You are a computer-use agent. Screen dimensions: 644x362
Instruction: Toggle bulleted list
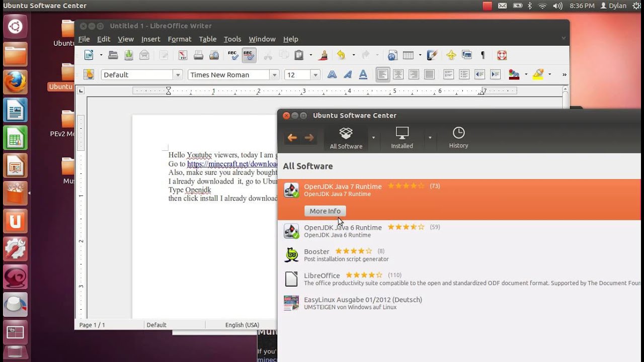pyautogui.click(x=464, y=74)
